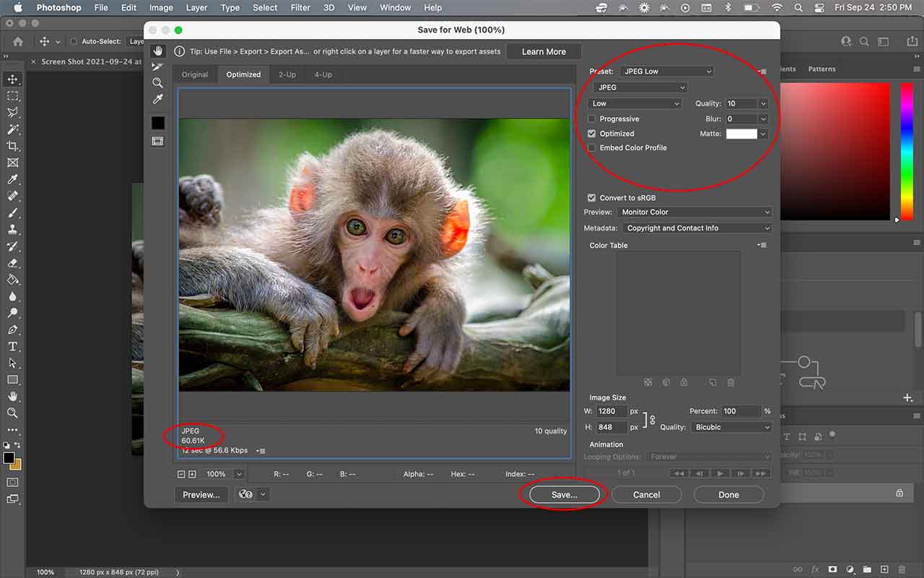The width and height of the screenshot is (924, 578).
Task: Select the Eraser tool
Action: [12, 263]
